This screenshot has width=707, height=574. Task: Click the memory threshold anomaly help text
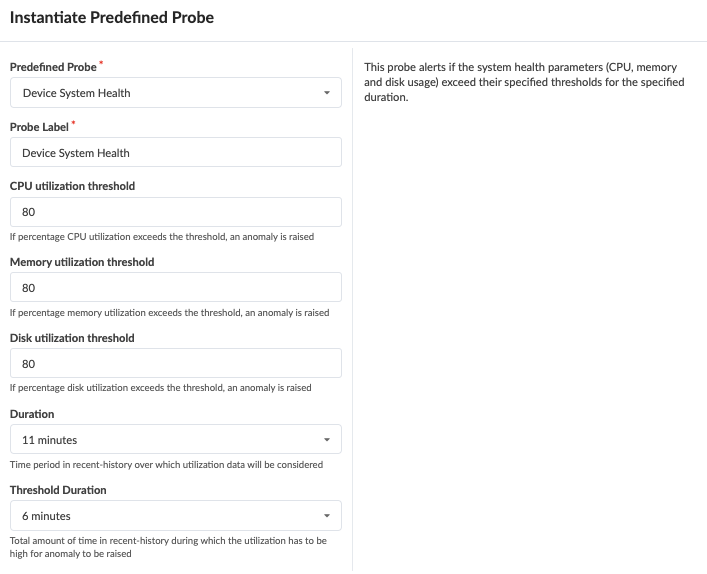(x=169, y=313)
